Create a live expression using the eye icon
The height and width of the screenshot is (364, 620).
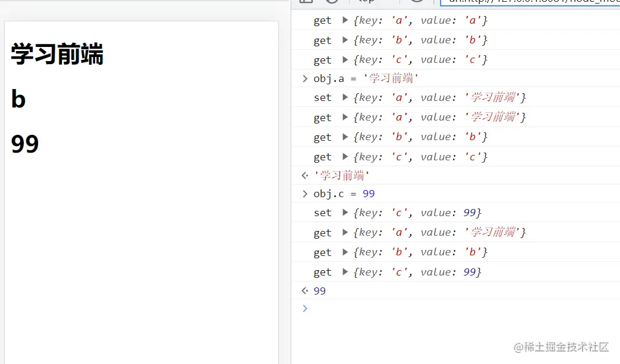point(417,2)
